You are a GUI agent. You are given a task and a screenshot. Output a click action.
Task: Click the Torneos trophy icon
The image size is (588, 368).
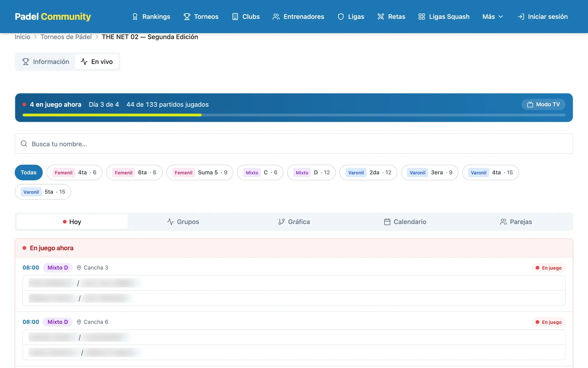click(187, 17)
